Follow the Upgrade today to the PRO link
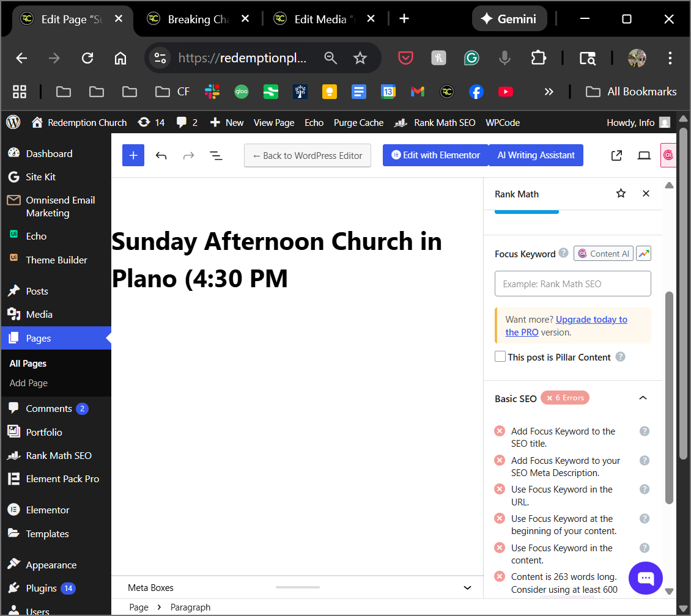The width and height of the screenshot is (691, 616). [591, 320]
